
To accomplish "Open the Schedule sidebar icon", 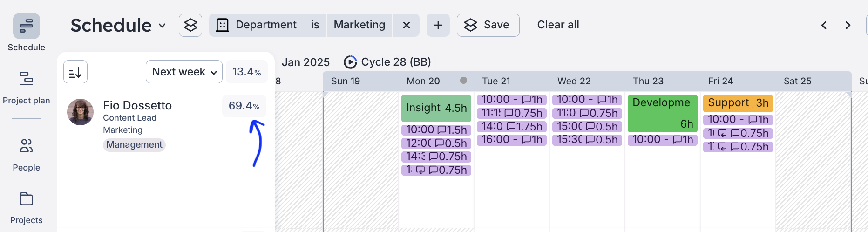I will (26, 26).
